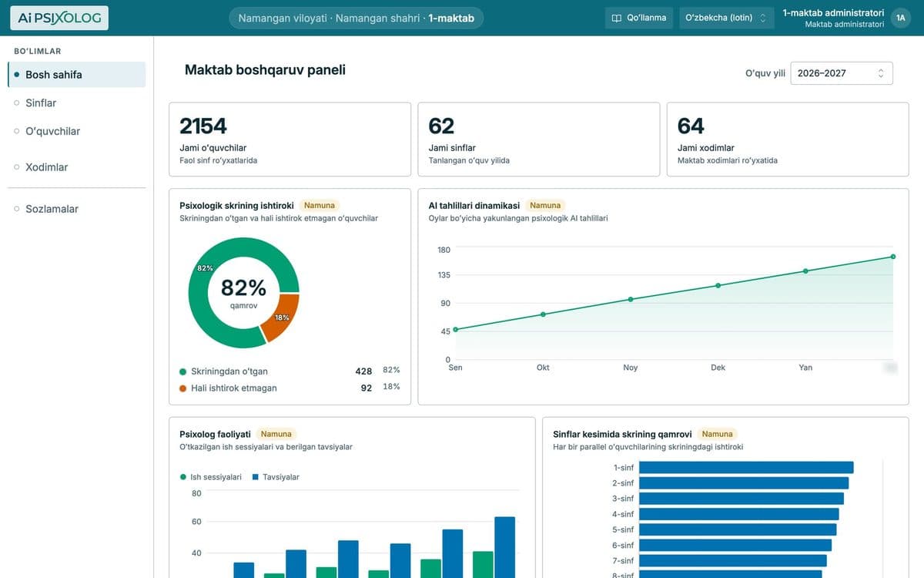924x578 pixels.
Task: Open Sozlamalar settings in sidebar
Action: (76, 209)
